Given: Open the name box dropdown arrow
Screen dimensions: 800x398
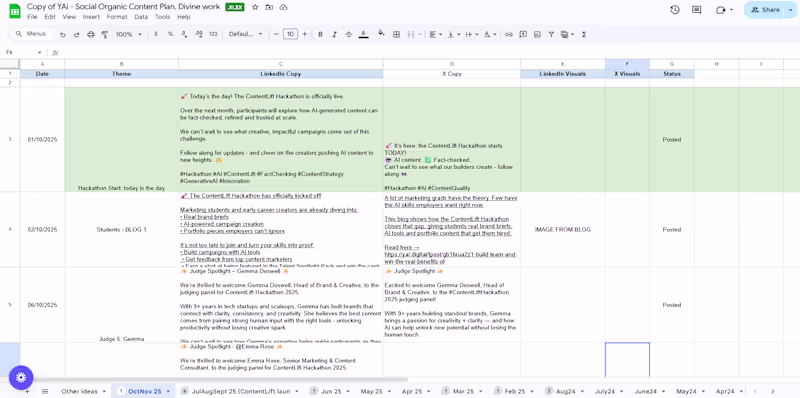Looking at the screenshot, I should (x=39, y=53).
